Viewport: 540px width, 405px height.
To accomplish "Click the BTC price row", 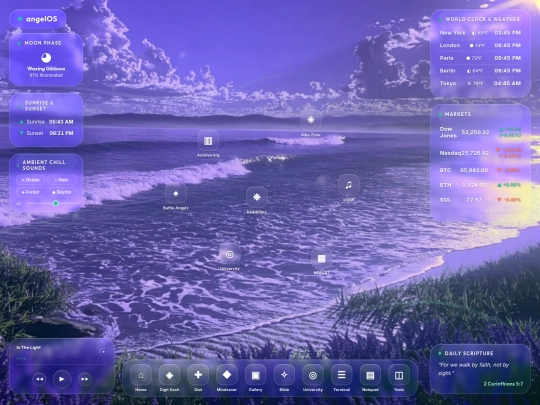I will click(480, 170).
